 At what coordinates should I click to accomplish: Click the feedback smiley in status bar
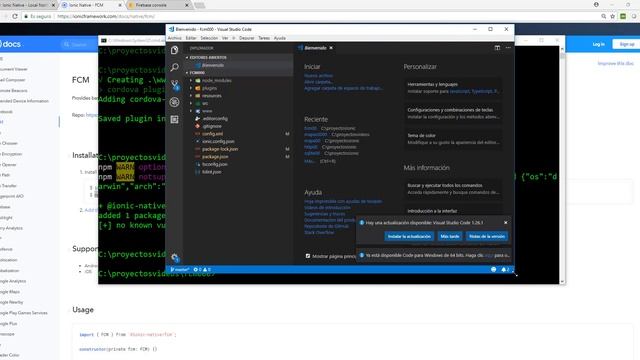[493, 269]
